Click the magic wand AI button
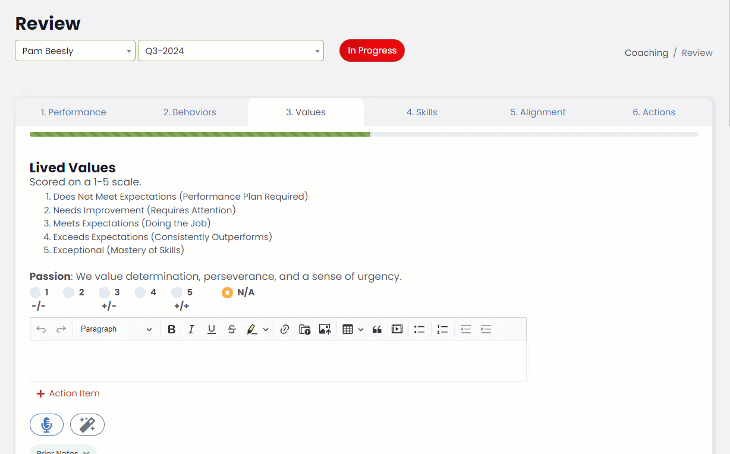Viewport: 730px width, 454px height. [x=87, y=425]
